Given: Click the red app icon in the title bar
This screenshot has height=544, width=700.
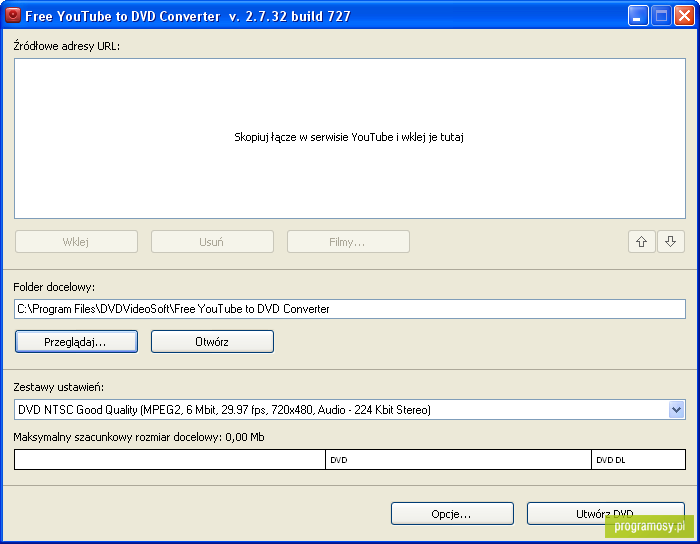Looking at the screenshot, I should tap(13, 15).
